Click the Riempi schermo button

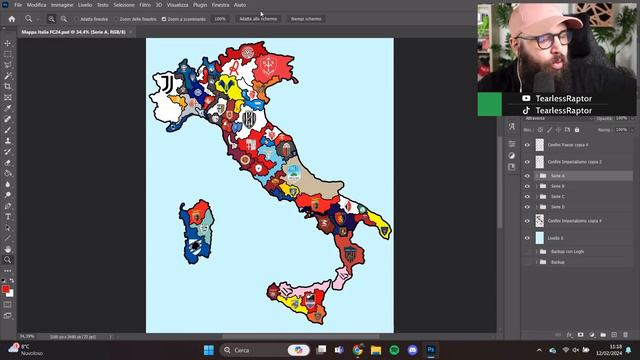click(306, 19)
